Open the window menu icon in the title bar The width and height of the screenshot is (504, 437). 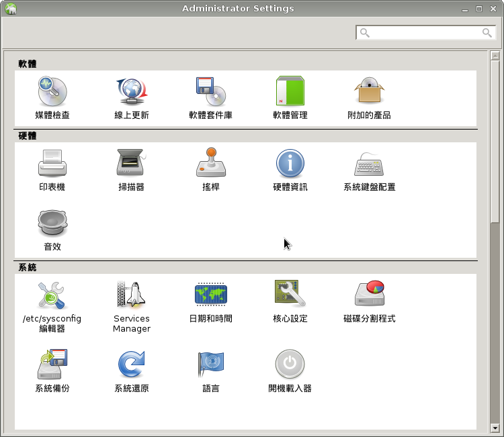11,9
